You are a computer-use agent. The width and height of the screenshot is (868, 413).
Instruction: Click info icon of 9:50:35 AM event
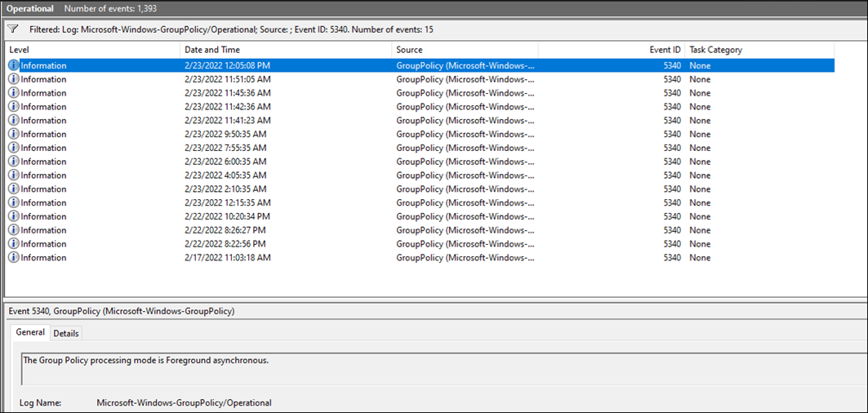click(x=14, y=134)
